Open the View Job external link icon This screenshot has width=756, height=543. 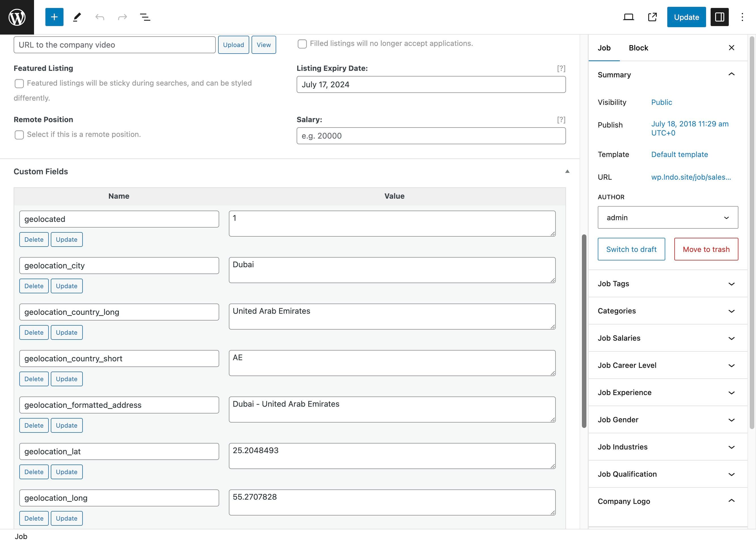652,17
